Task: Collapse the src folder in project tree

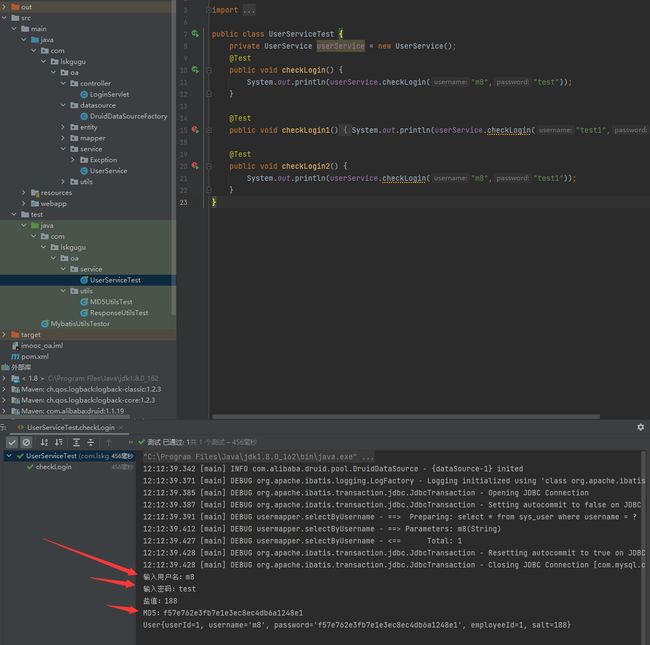Action: click(x=4, y=17)
